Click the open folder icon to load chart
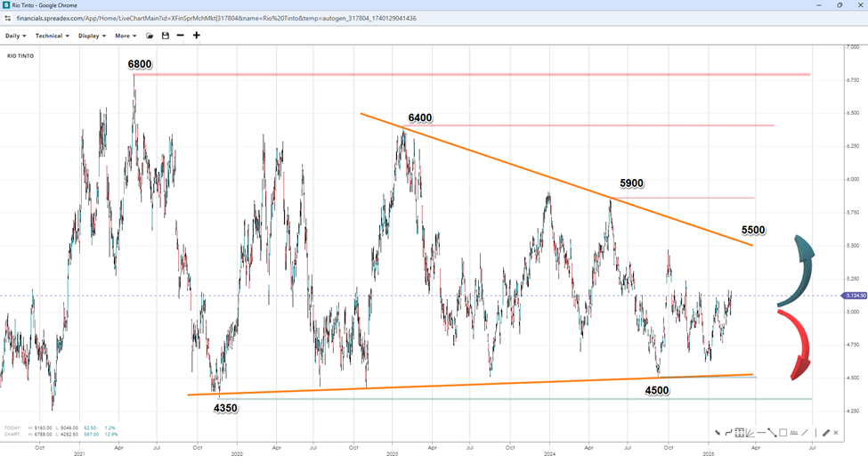Screen dimensions: 868x464 tap(150, 36)
